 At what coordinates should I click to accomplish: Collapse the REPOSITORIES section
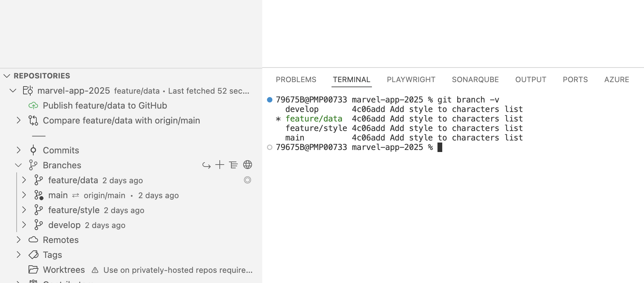click(x=6, y=76)
